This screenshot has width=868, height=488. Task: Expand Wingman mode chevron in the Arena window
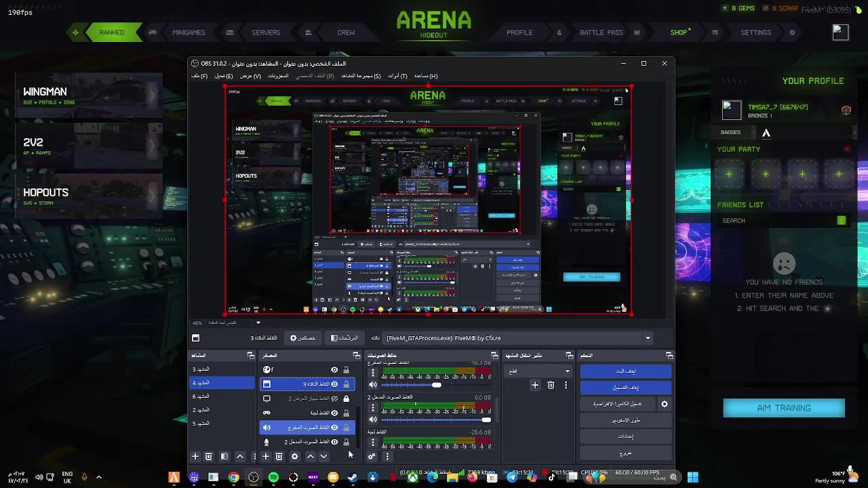tap(152, 96)
